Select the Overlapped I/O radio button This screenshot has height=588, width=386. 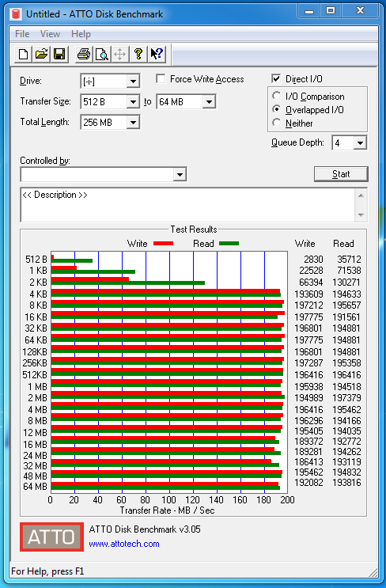point(277,109)
